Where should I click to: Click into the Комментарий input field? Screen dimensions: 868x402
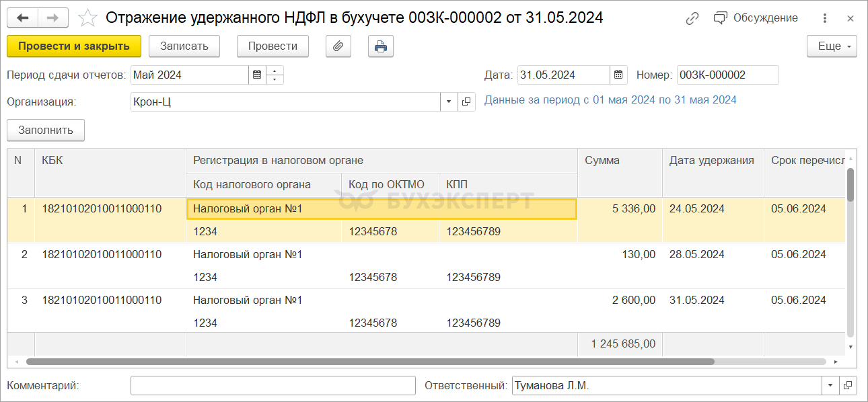click(273, 386)
